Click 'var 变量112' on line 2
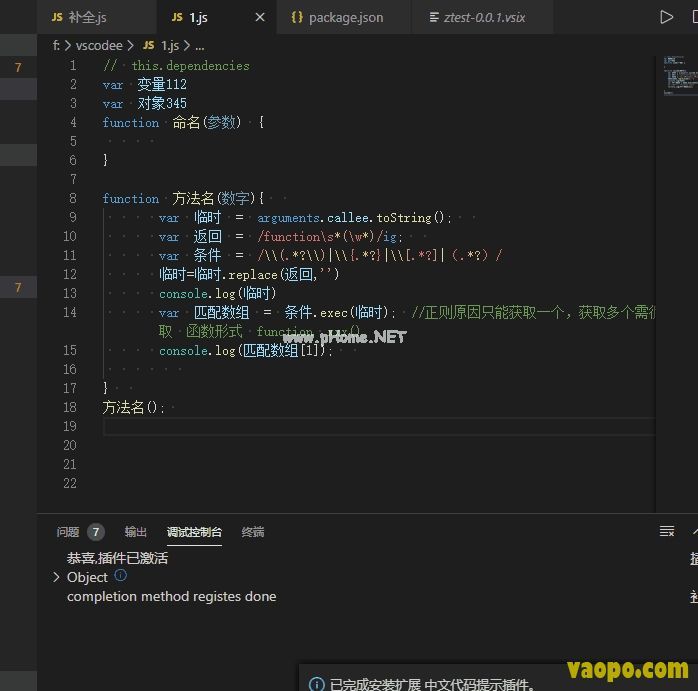Image resolution: width=698 pixels, height=691 pixels. 145,84
